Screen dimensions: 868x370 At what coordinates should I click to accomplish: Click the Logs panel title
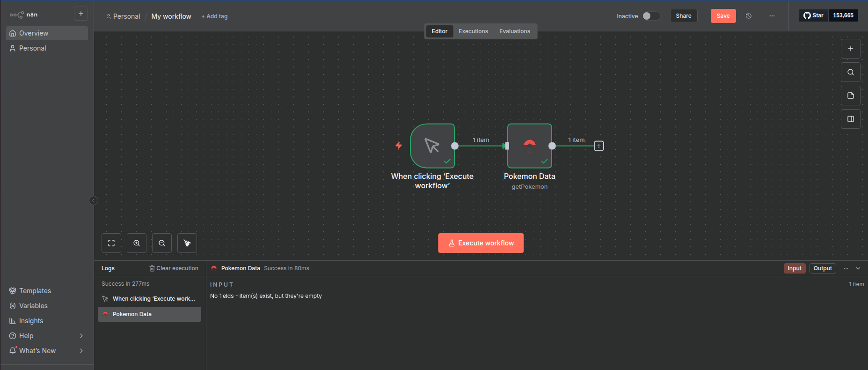click(x=108, y=268)
